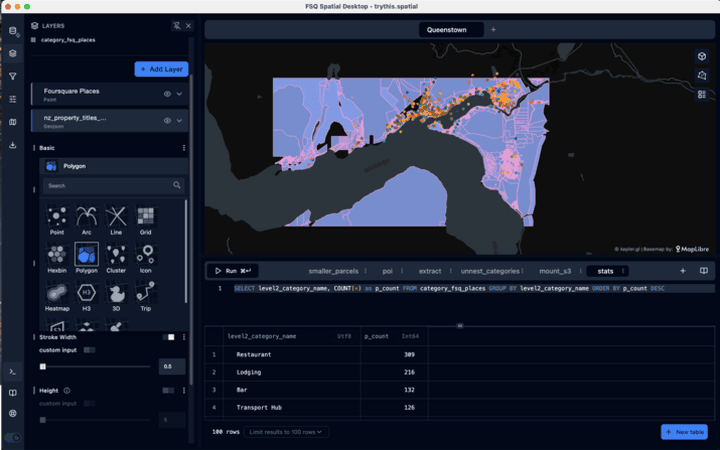Toggle 3D map view icon
The height and width of the screenshot is (450, 720).
[702, 56]
